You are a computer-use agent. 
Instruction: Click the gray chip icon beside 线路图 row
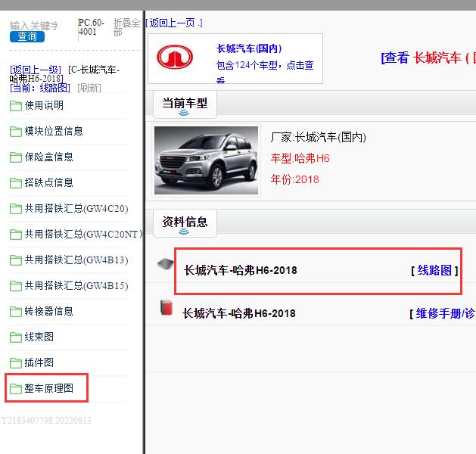166,264
